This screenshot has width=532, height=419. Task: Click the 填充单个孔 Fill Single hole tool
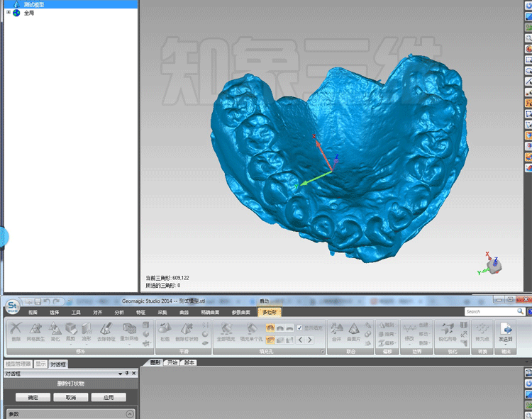click(x=251, y=332)
